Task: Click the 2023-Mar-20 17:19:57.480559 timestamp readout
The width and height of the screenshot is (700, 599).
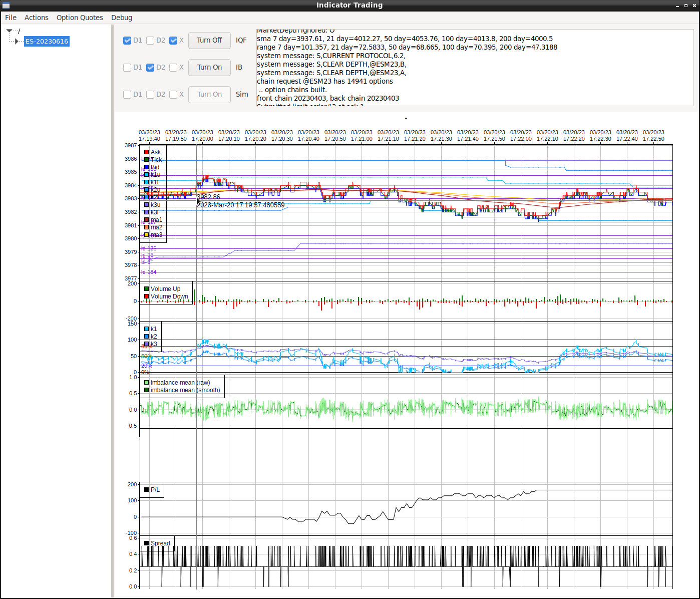Action: pyautogui.click(x=240, y=205)
